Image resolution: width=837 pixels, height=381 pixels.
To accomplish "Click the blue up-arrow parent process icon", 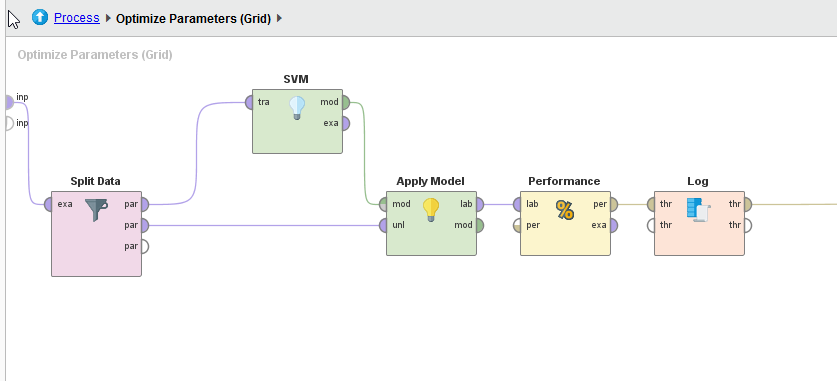I will (40, 18).
